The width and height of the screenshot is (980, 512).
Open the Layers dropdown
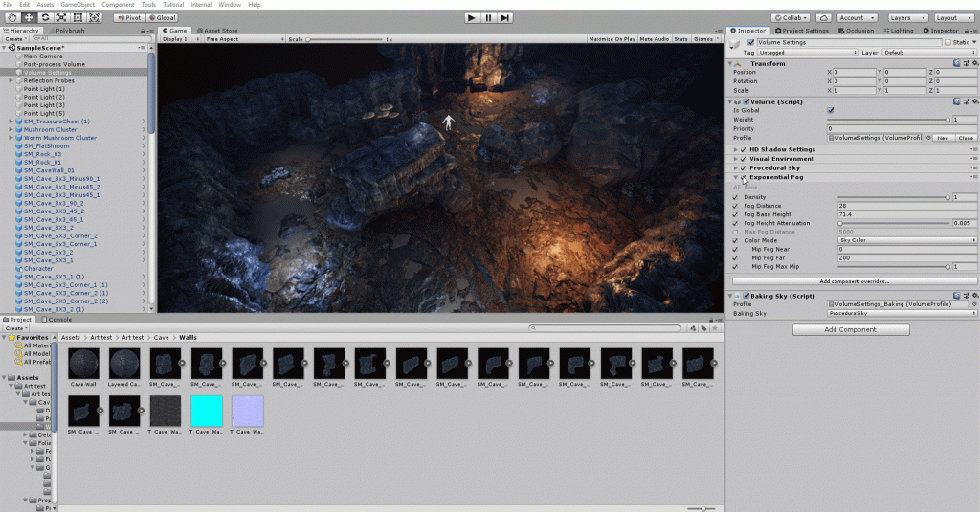[x=907, y=17]
